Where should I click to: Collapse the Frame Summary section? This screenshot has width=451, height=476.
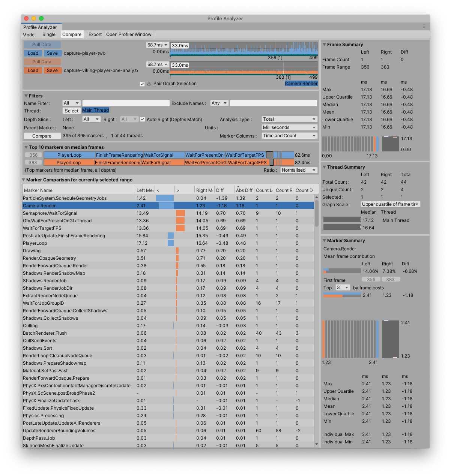click(x=324, y=44)
